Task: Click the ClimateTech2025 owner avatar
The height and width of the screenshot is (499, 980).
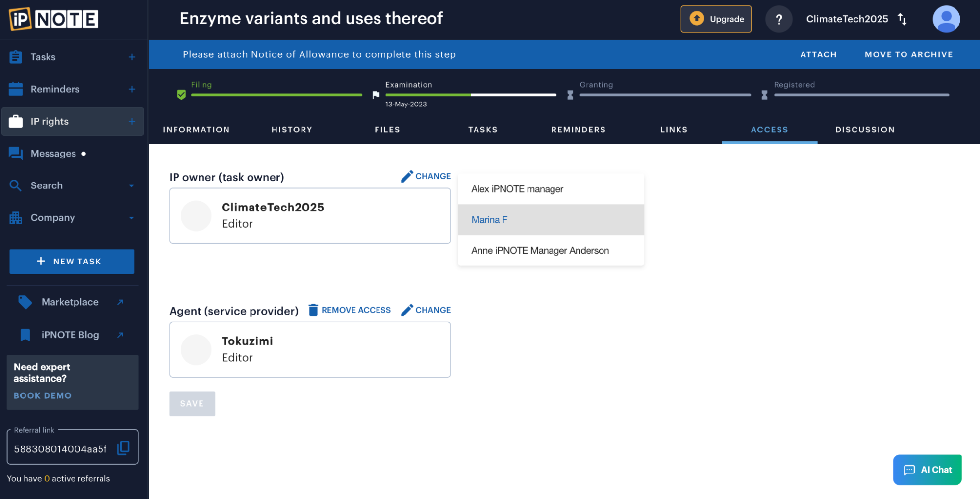Action: [x=196, y=216]
